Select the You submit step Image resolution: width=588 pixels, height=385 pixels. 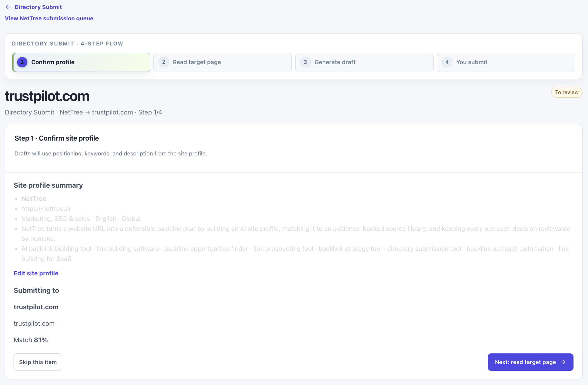point(506,62)
